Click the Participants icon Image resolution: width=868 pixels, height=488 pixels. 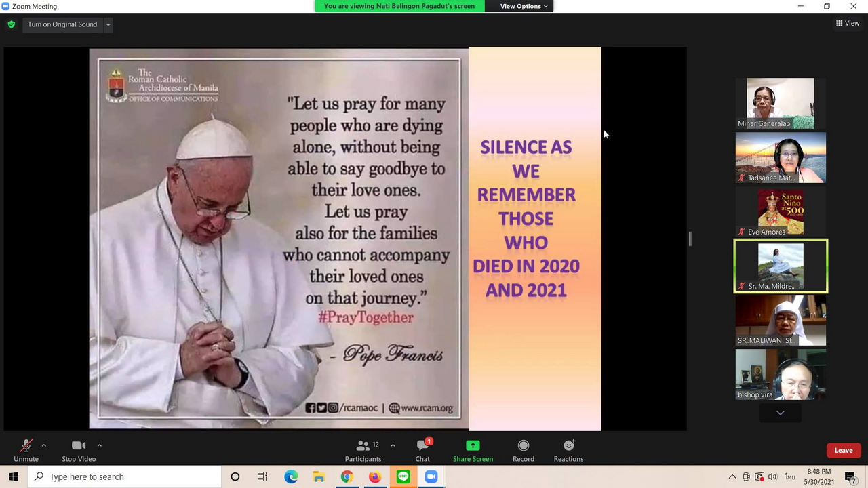click(363, 446)
